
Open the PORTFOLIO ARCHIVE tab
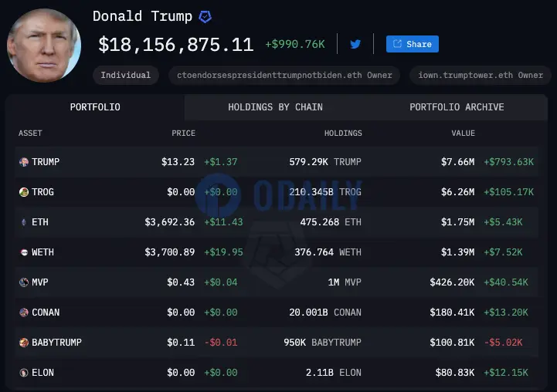tap(457, 107)
